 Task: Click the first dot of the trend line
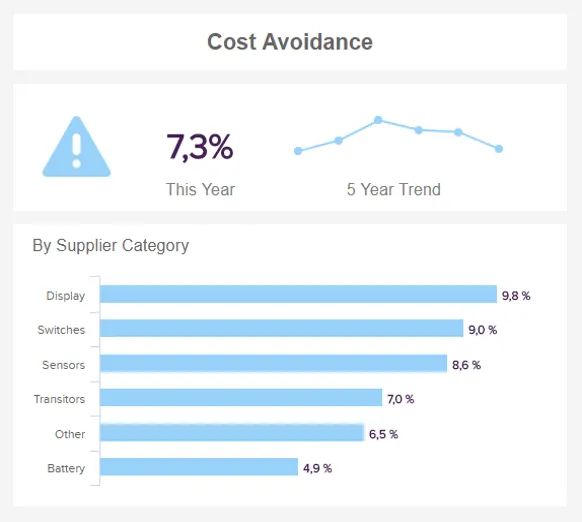click(x=298, y=151)
